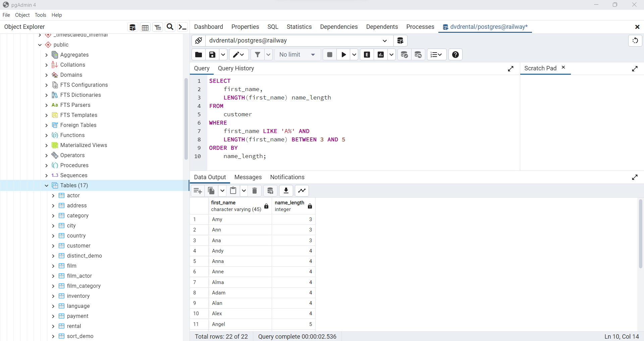
Task: Switch to the Statistics tab
Action: point(299,27)
